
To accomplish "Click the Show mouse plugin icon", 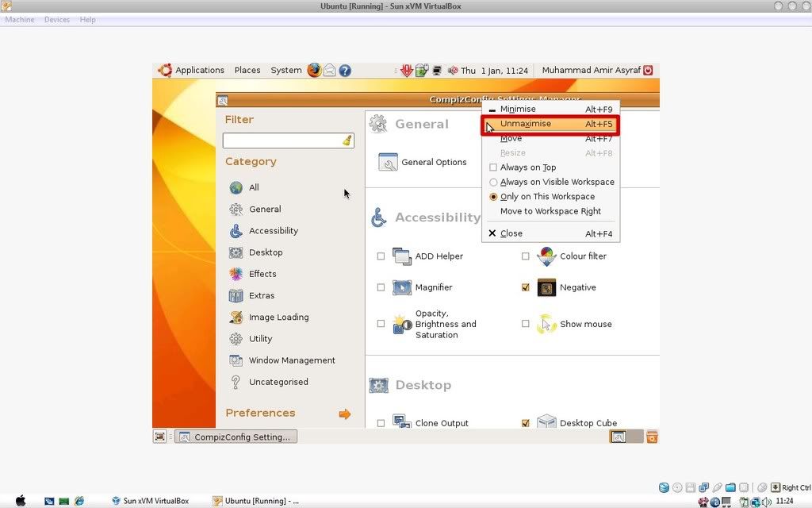I will pos(546,324).
